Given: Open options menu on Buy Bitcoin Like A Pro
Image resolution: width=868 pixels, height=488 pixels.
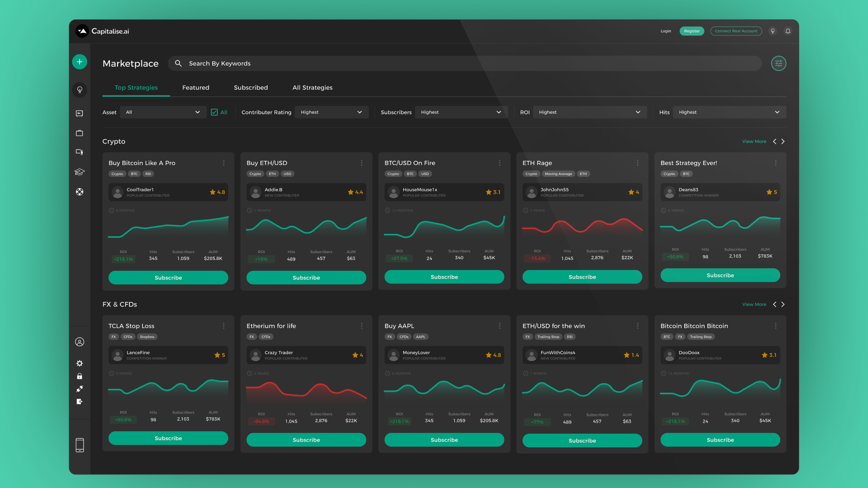Looking at the screenshot, I should [x=224, y=163].
